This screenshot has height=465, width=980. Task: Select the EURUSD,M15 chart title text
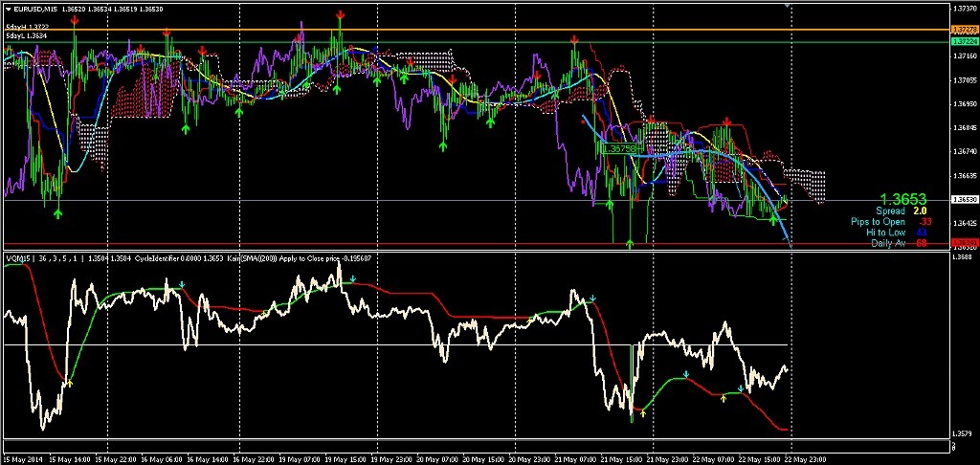point(33,10)
